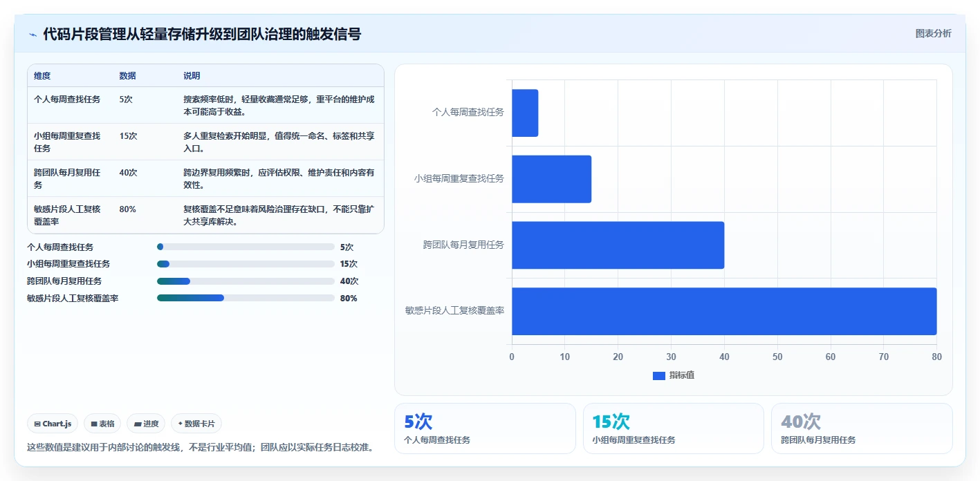
Task: Open the 15次 data card
Action: point(674,428)
